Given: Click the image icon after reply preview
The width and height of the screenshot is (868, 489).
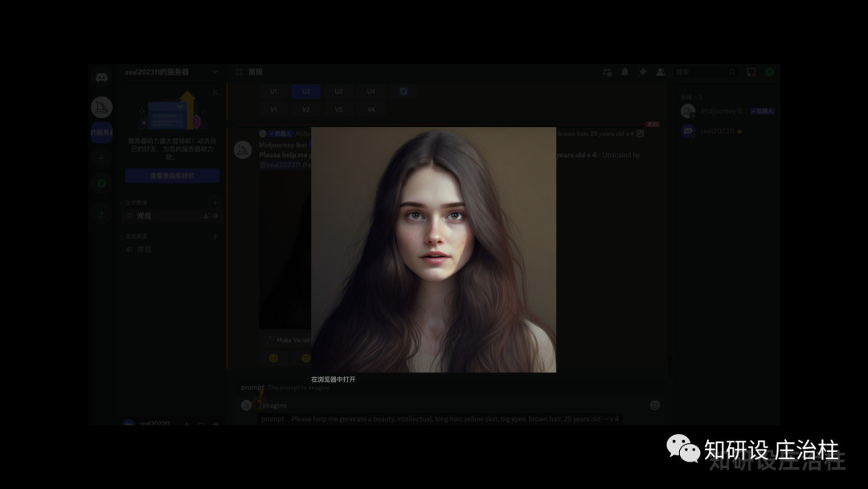Looking at the screenshot, I should (x=641, y=134).
